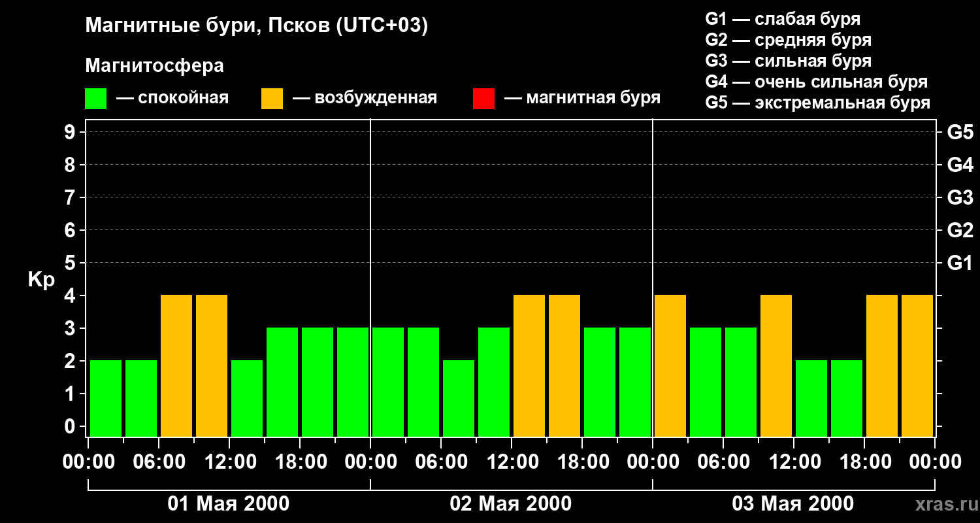Click the orange 09:00–12:00 bar on 03 Мая
Screen dimensions: 980x523
click(776, 365)
